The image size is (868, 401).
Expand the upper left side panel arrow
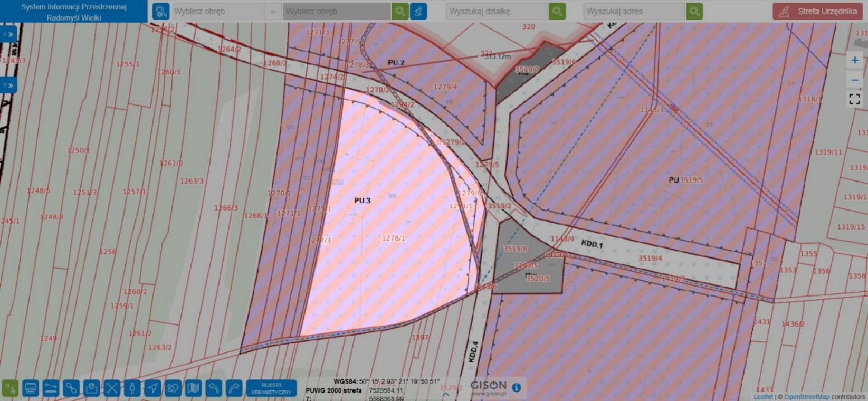[8, 35]
